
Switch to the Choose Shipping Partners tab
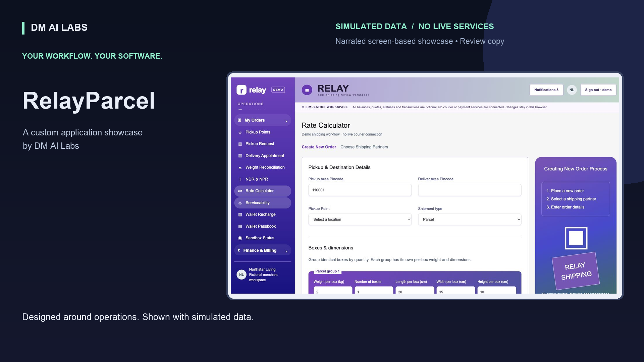(x=364, y=147)
